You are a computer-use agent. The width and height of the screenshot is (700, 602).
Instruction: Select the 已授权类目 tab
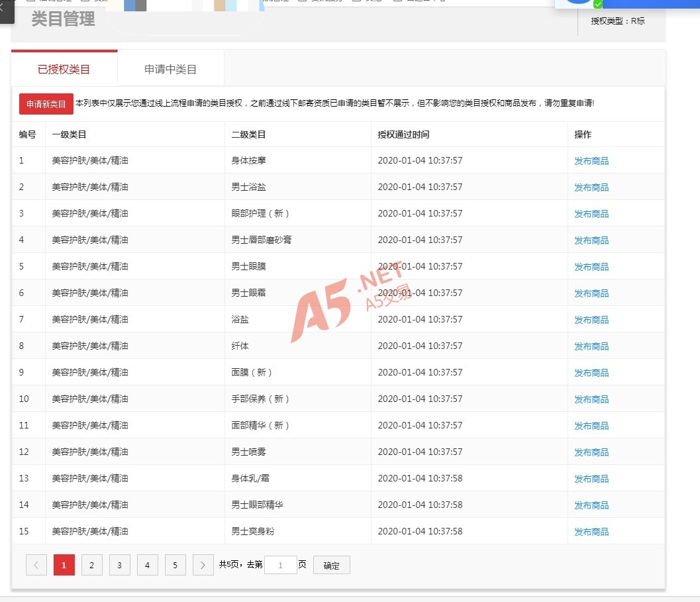(64, 69)
